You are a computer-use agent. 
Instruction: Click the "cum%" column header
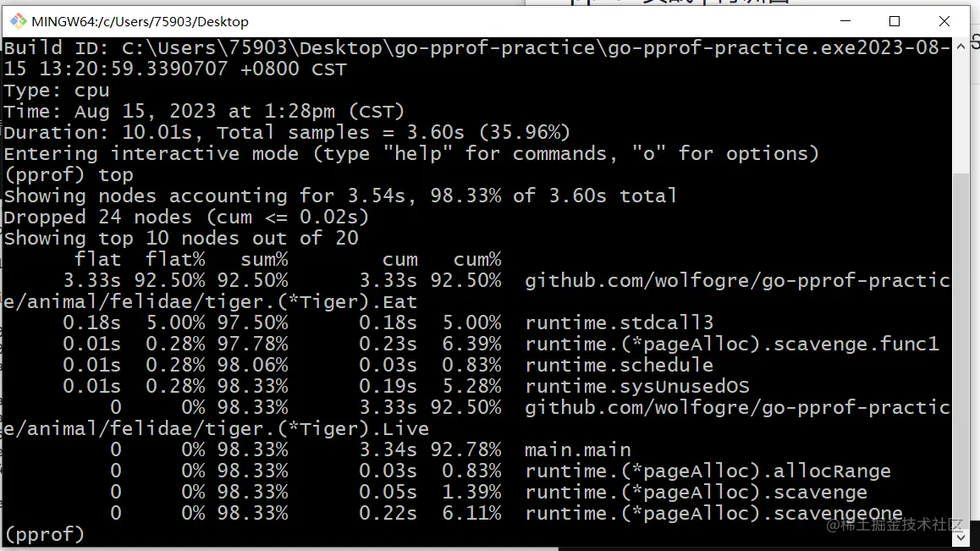pos(477,259)
